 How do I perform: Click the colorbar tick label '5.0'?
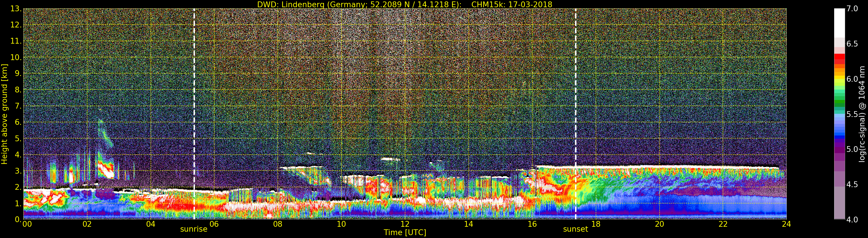[852, 149]
